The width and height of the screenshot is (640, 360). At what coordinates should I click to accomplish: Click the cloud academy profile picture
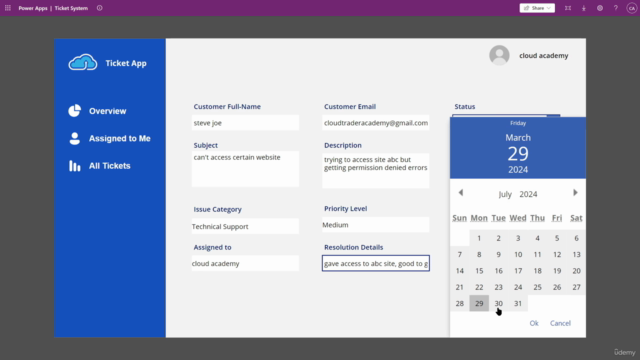pos(499,55)
